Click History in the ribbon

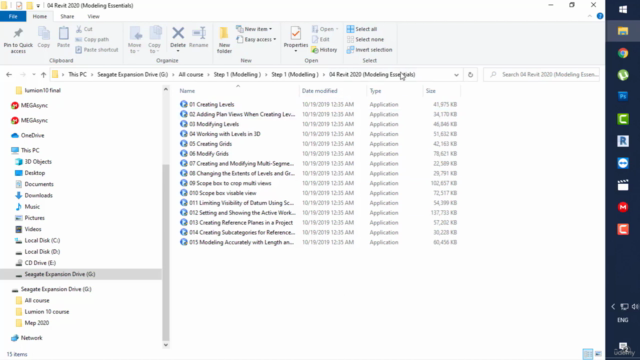pos(324,50)
